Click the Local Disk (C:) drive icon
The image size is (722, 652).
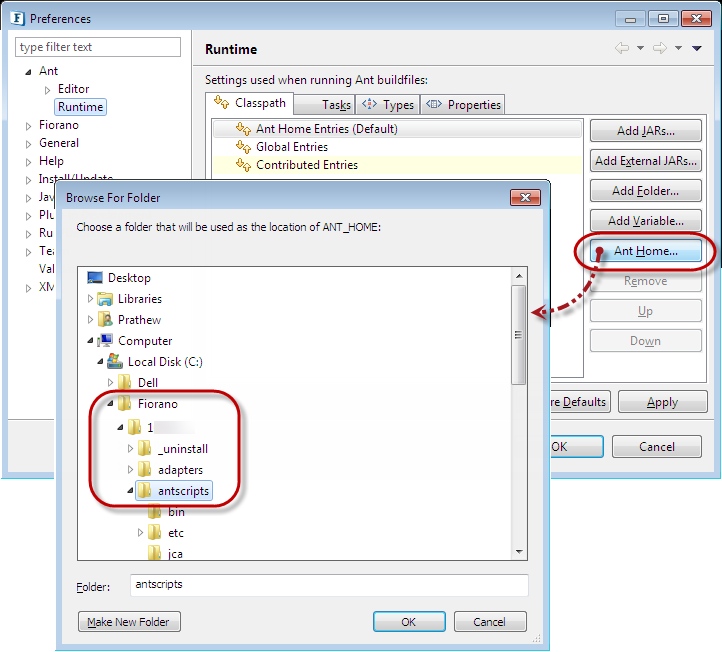pyautogui.click(x=115, y=362)
